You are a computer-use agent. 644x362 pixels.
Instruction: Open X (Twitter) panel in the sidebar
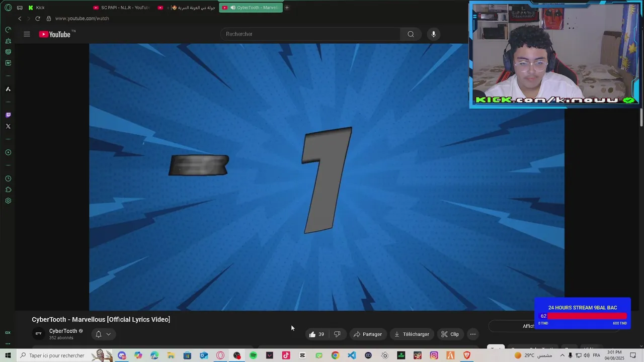click(x=8, y=126)
